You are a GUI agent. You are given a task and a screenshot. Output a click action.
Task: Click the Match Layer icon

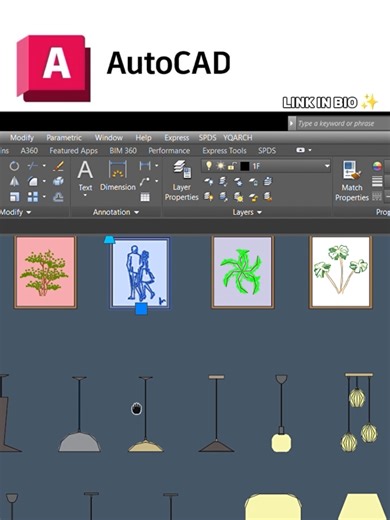point(268,197)
